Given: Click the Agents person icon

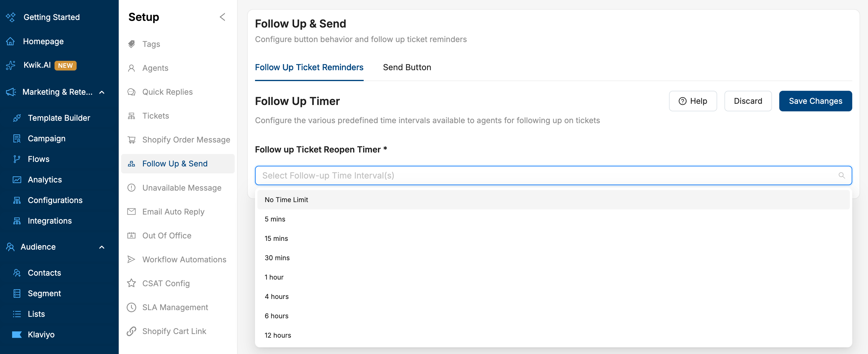Looking at the screenshot, I should point(131,68).
